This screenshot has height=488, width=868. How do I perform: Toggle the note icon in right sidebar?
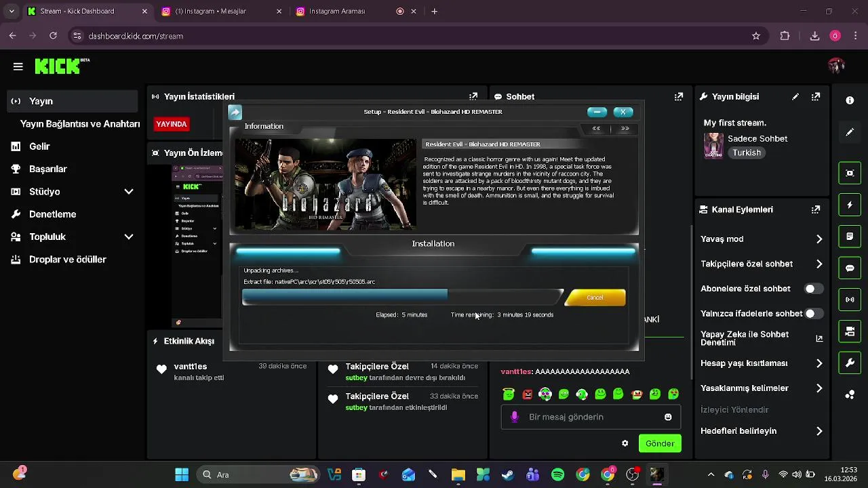click(x=850, y=237)
